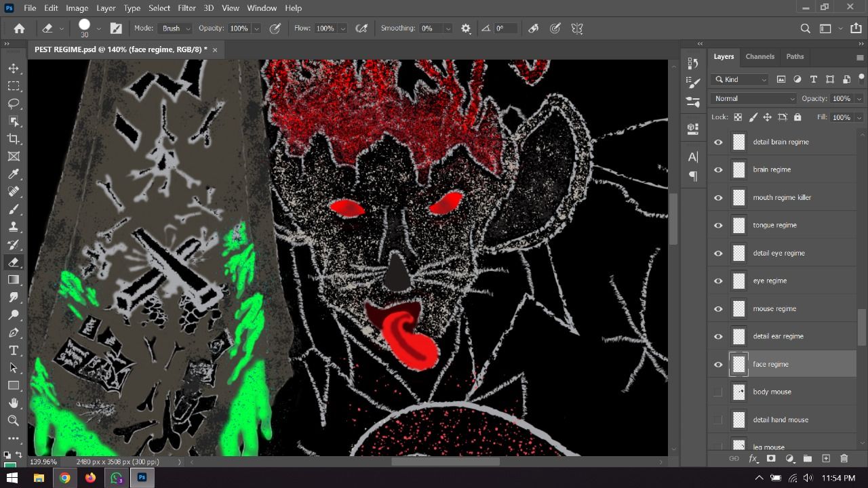Hide the mouse regime layer

click(718, 309)
